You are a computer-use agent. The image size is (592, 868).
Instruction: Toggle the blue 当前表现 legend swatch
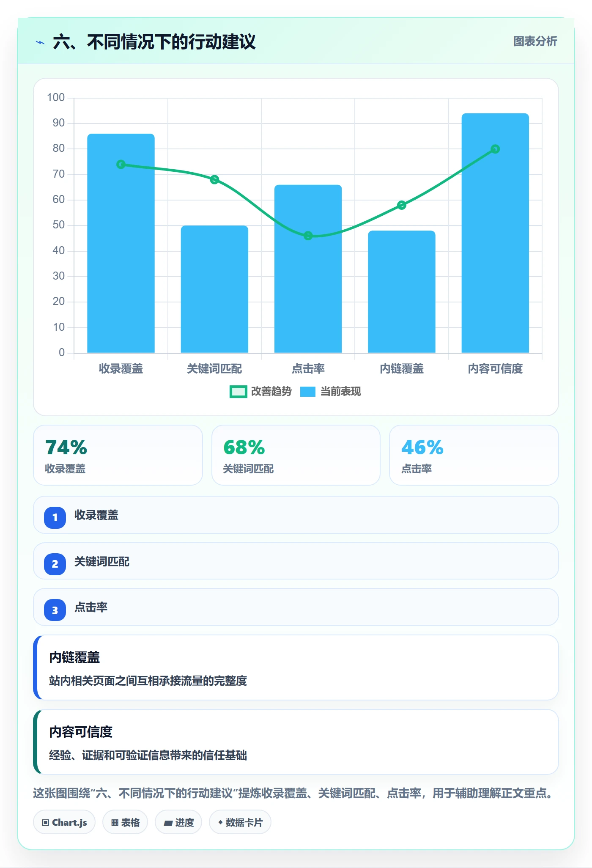308,392
